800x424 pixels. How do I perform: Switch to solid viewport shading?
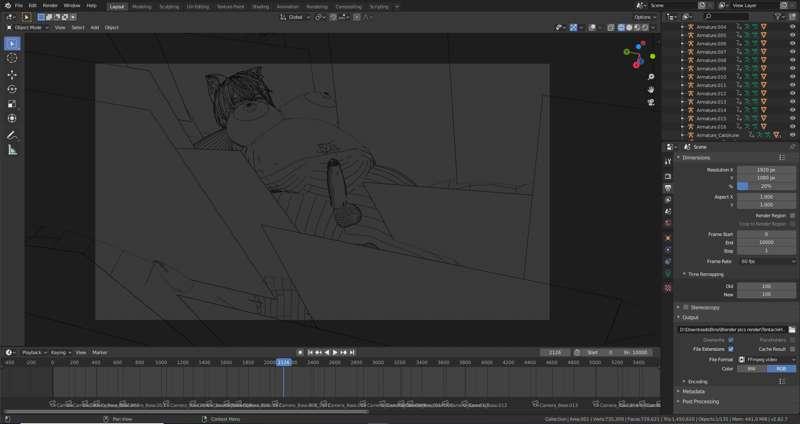coord(629,28)
